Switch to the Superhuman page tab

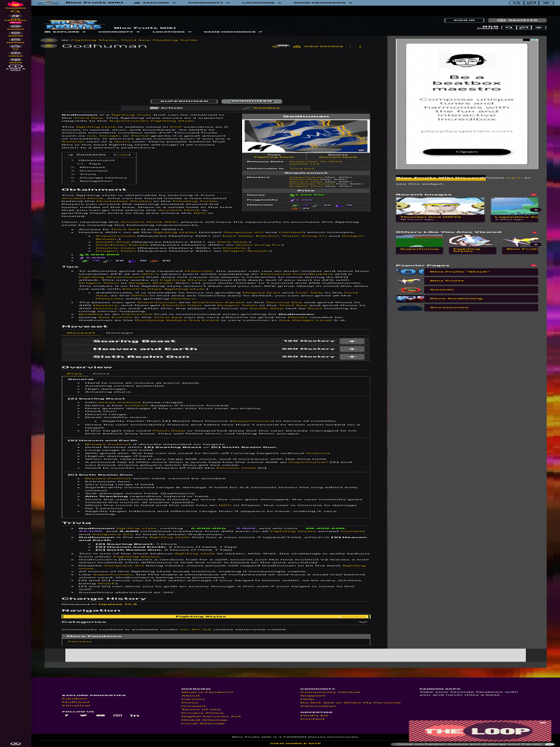tap(184, 101)
